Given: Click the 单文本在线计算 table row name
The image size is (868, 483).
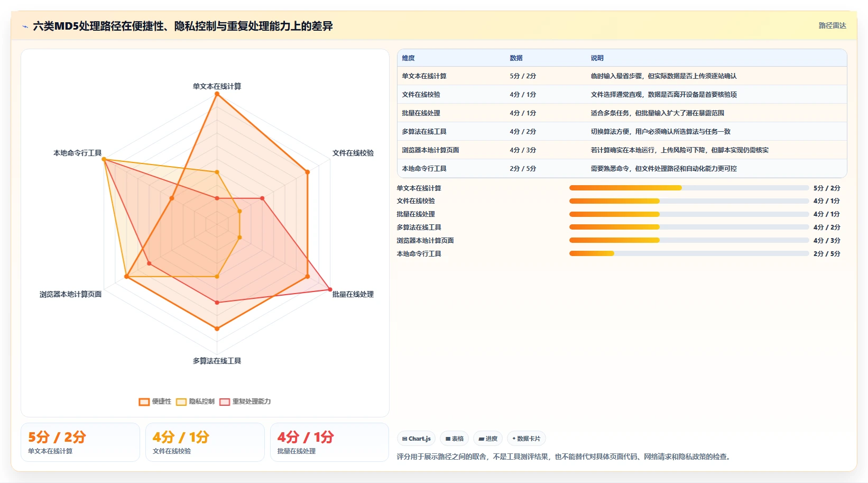Looking at the screenshot, I should [x=424, y=76].
